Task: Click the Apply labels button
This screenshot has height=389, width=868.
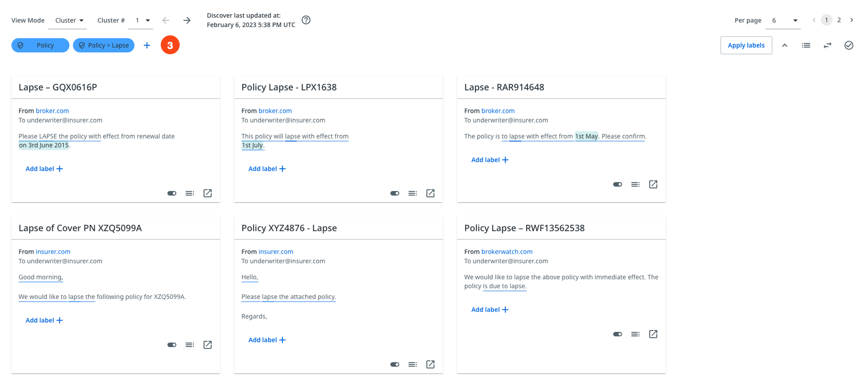Action: click(746, 45)
